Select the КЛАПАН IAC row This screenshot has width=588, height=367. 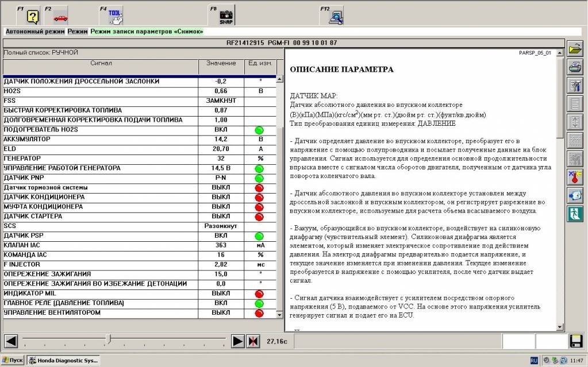140,246
